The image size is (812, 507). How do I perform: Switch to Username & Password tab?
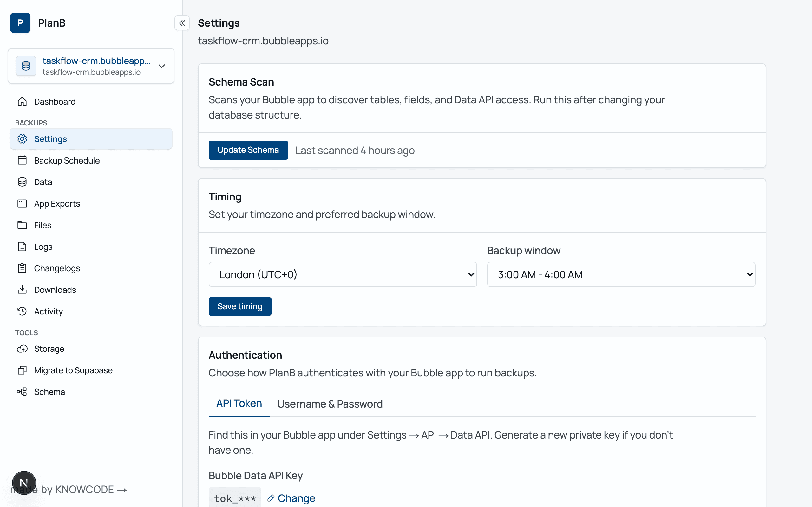(330, 404)
